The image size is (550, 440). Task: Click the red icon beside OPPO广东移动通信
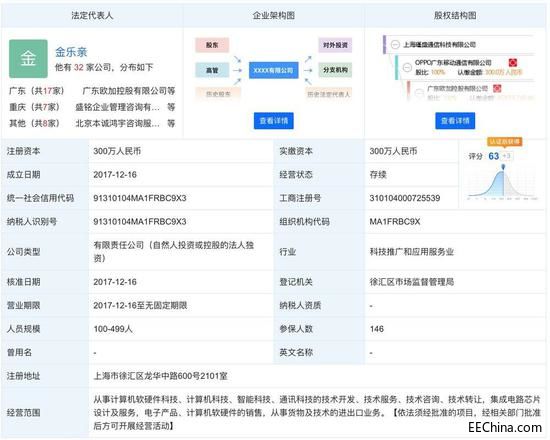pos(513,63)
